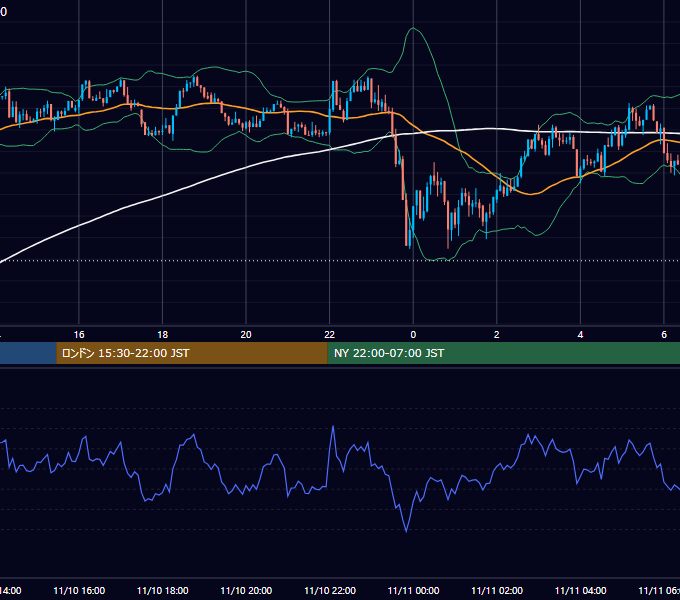Click the lowest candlestick just before 0:00
The image size is (680, 600).
click(x=409, y=241)
